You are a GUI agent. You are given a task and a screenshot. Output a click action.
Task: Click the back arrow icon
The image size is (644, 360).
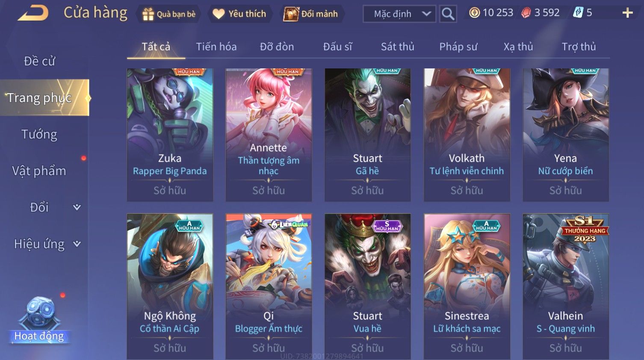tap(33, 13)
